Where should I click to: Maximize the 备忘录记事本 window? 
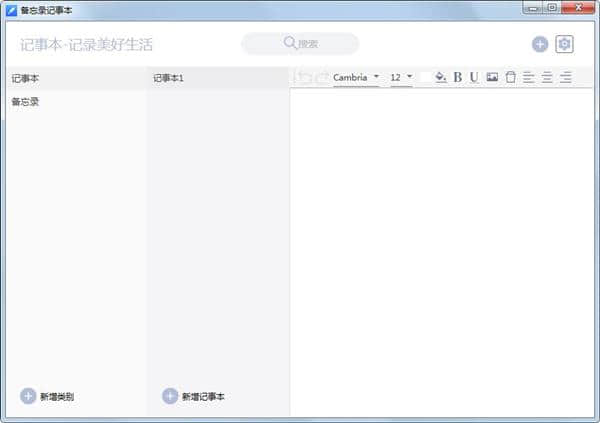point(552,8)
